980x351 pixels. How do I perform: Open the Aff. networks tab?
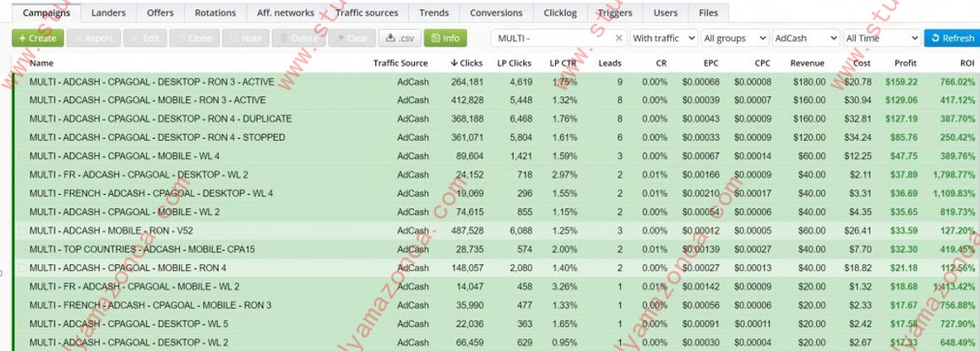pos(285,13)
